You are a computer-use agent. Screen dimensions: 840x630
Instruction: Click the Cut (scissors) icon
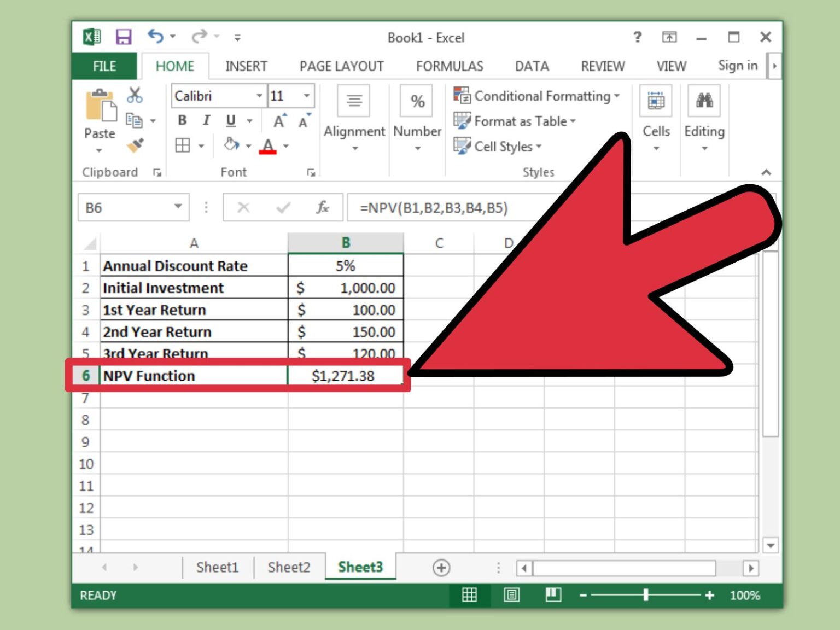click(x=135, y=95)
